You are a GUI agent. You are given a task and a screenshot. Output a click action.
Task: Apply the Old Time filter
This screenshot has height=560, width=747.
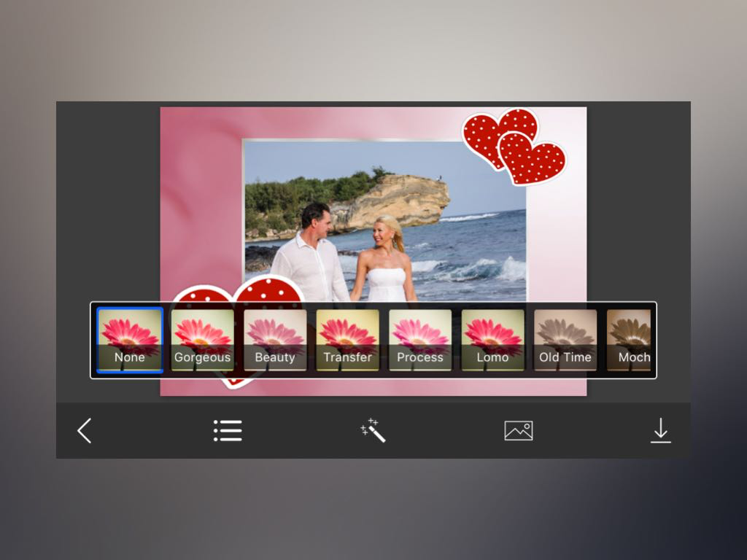[565, 340]
